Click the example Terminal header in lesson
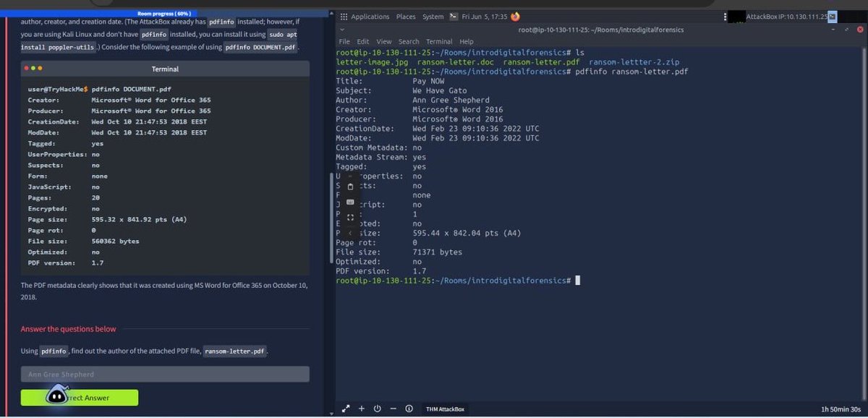The image size is (868, 418). point(165,69)
